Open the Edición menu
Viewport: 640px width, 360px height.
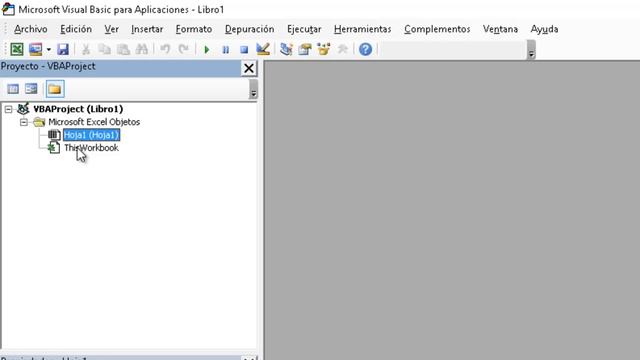click(x=76, y=29)
